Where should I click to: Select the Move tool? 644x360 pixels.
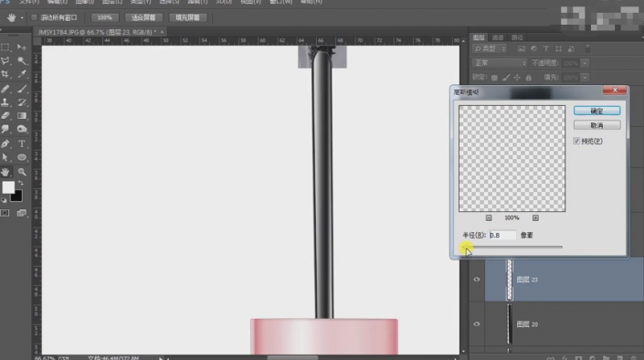click(22, 48)
